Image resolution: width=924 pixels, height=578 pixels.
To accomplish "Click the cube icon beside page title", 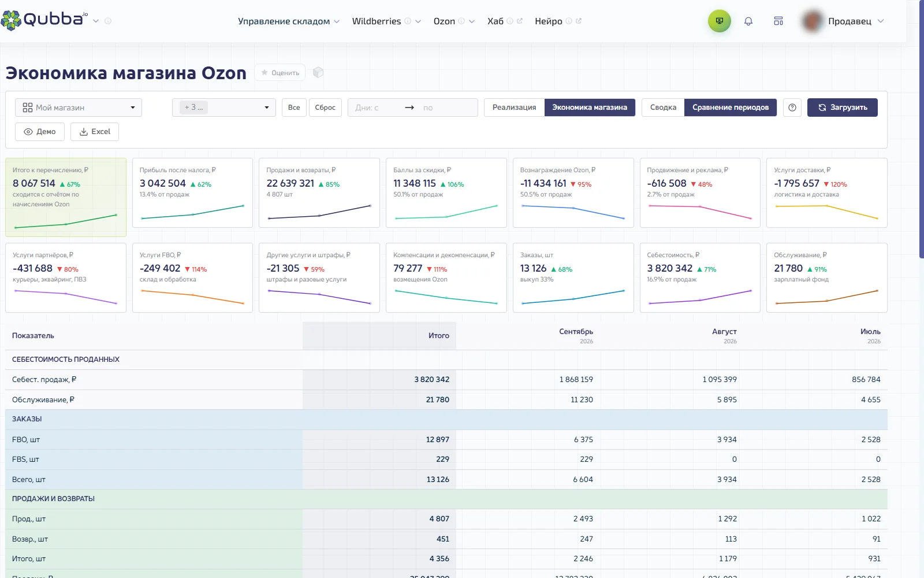I will 318,72.
